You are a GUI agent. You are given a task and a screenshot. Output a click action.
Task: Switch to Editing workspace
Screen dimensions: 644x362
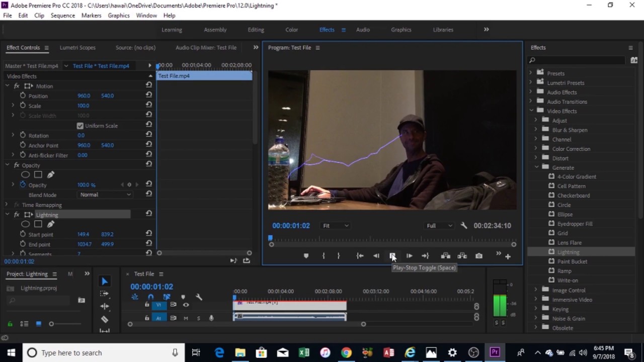[256, 30]
